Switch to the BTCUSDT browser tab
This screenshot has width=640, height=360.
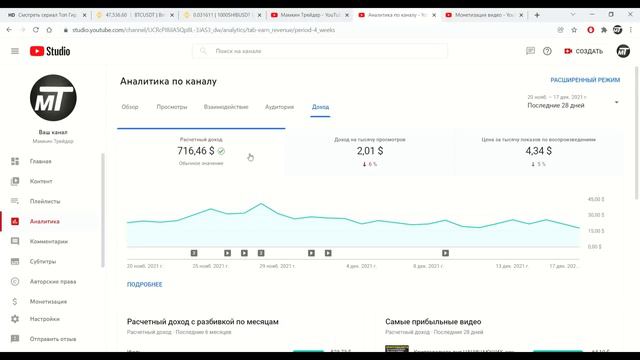135,15
